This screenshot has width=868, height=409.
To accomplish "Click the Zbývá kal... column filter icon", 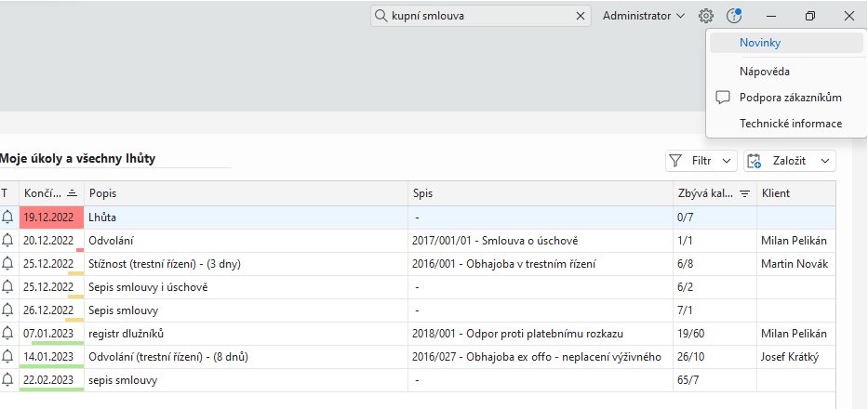I will click(744, 193).
